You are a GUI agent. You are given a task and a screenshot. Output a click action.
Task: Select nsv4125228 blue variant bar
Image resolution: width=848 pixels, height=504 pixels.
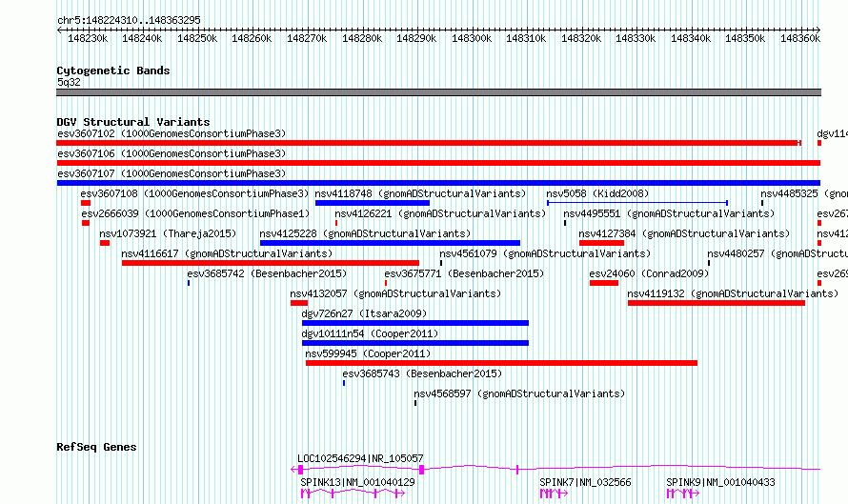click(390, 243)
